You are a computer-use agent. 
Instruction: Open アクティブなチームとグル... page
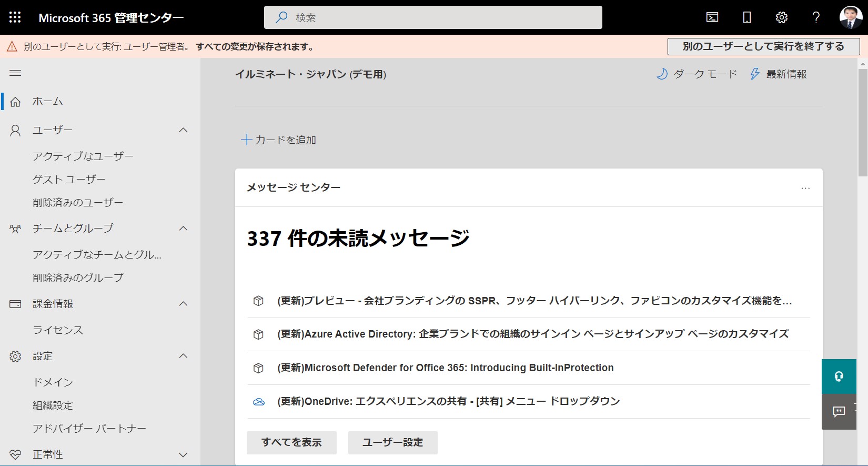(x=97, y=255)
